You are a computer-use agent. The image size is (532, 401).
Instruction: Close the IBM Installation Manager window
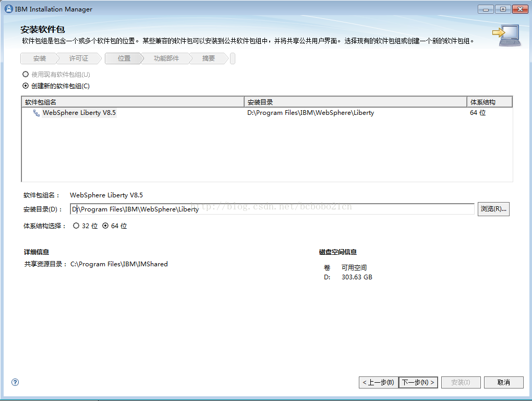(520, 9)
